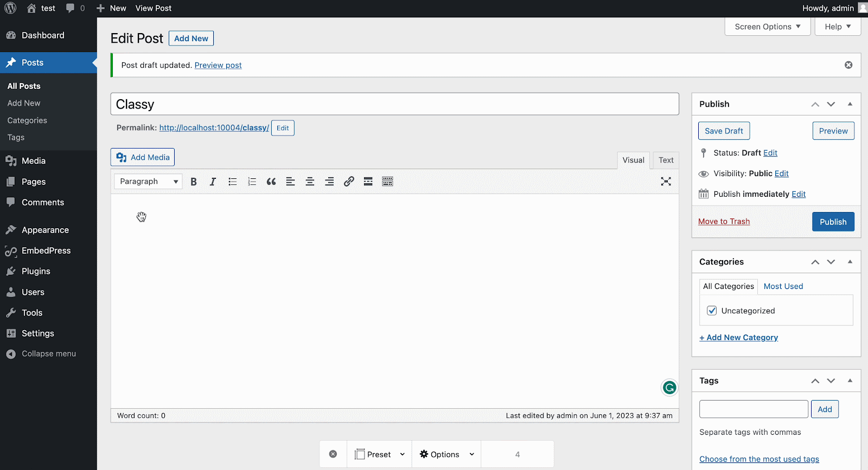
Task: Click Add New post button
Action: click(191, 38)
